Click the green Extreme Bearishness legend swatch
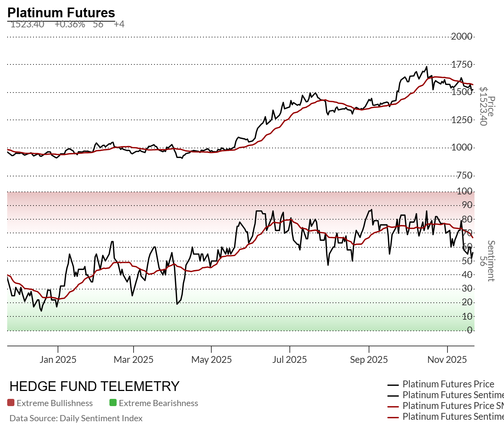The width and height of the screenshot is (504, 432). point(113,403)
